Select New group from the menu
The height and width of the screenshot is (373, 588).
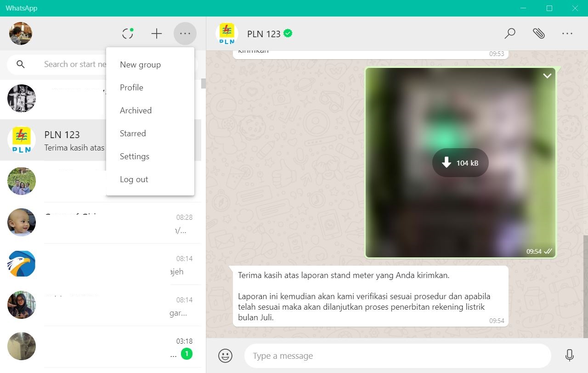point(140,64)
